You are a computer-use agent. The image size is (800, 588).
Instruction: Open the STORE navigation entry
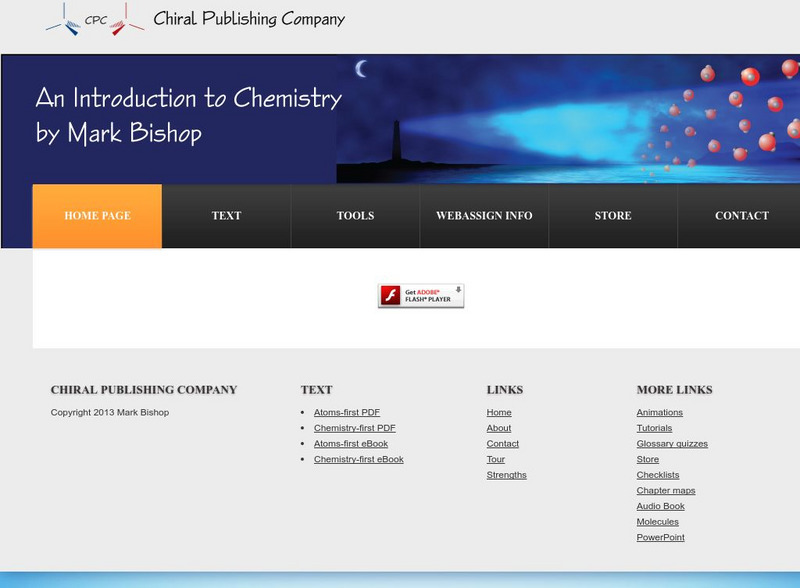pos(612,215)
